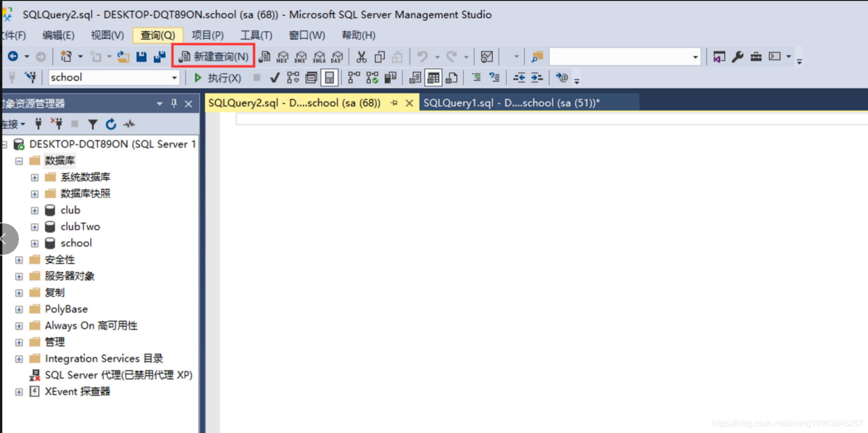The image size is (868, 433).
Task: Click Object Explorer filter funnel icon
Action: (x=93, y=124)
